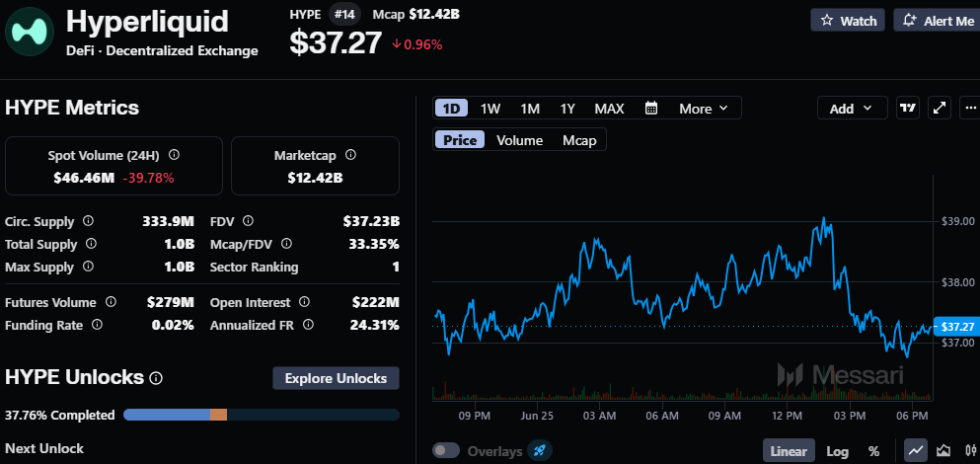Click the DeFi · Decentralized Exchange text
This screenshot has height=464, width=980.
[163, 51]
